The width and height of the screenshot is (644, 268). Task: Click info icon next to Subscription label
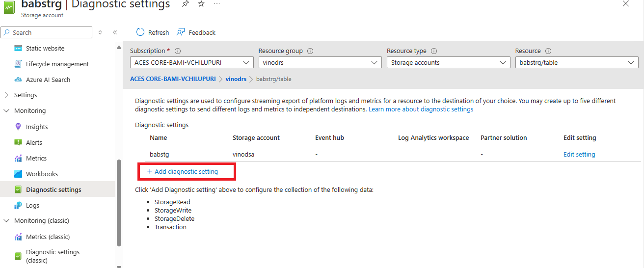click(x=178, y=51)
